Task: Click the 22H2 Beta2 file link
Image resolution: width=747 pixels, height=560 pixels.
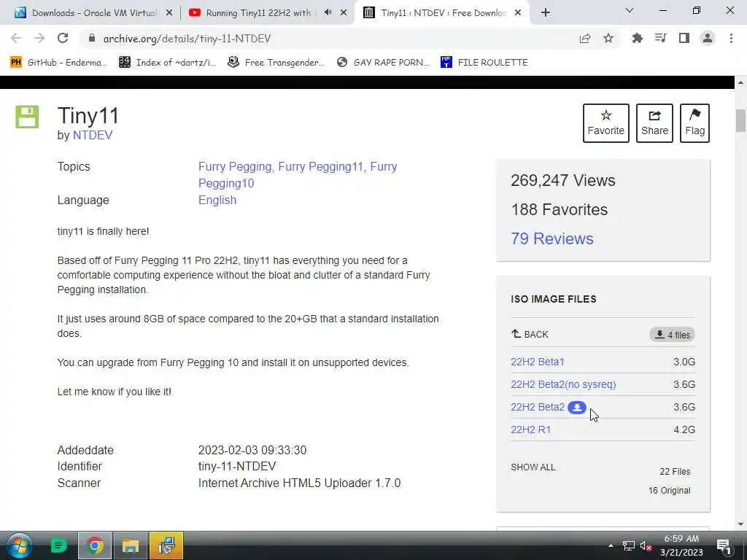Action: [x=538, y=407]
